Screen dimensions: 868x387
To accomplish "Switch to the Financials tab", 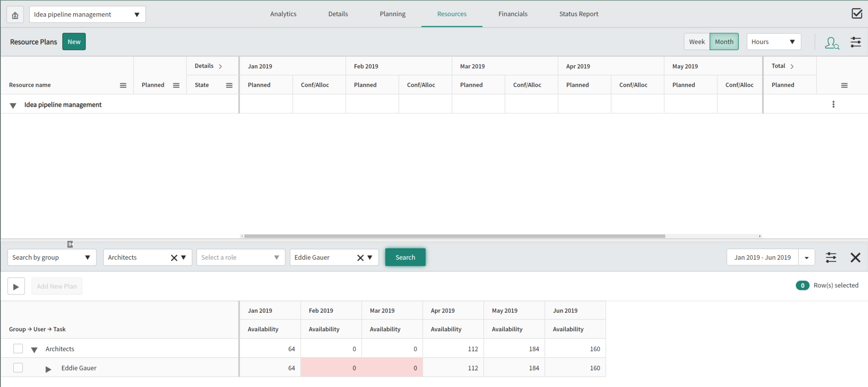I will coord(513,14).
